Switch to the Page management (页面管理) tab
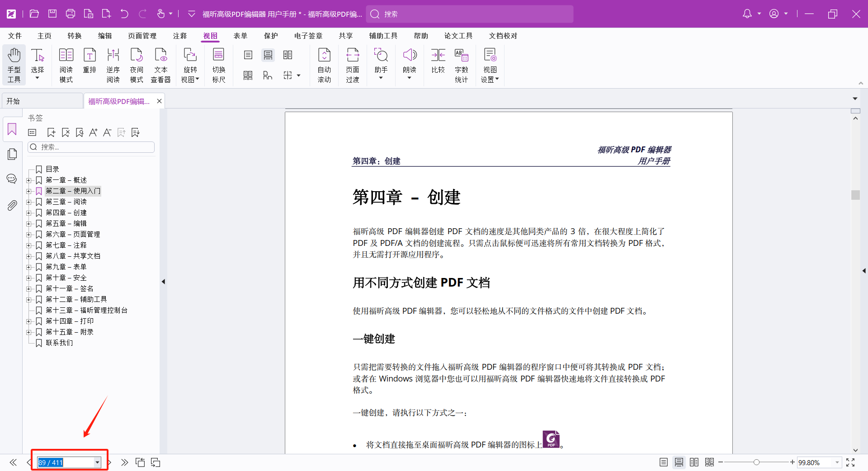This screenshot has width=868, height=471. click(x=142, y=36)
